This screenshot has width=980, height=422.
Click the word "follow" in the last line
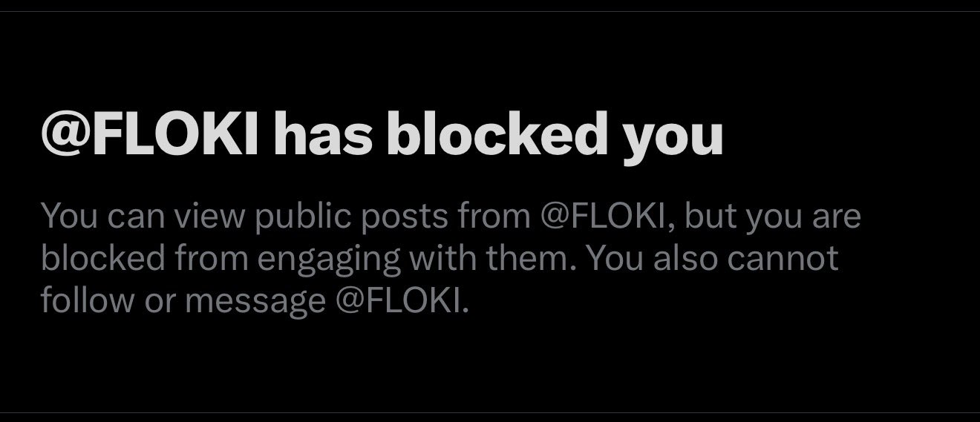78,300
